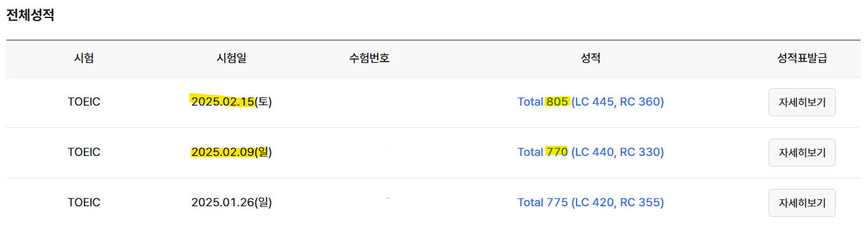Open 자세히보기 for the 2025.02.09 exam
868x228 pixels.
point(802,152)
